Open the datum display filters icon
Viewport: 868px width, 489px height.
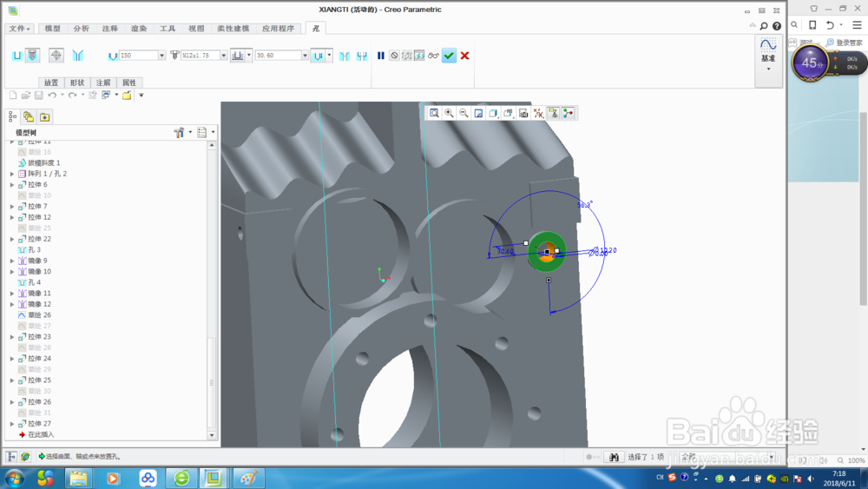pyautogui.click(x=538, y=113)
